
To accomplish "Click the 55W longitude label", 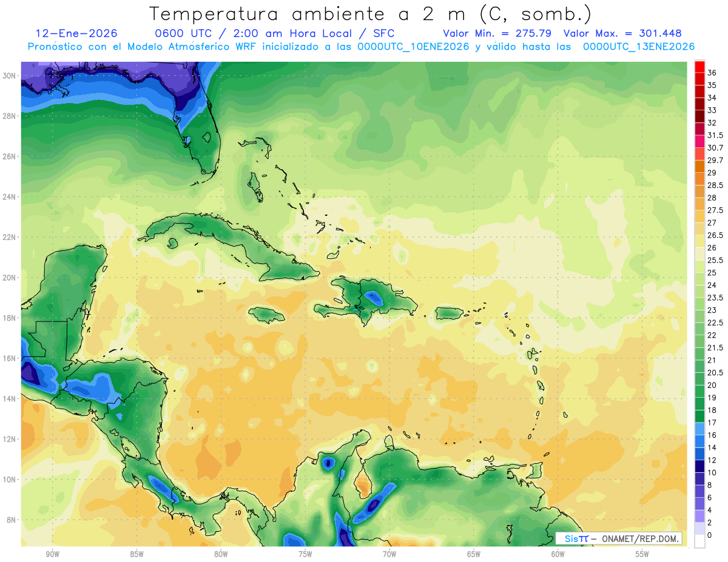I will pyautogui.click(x=642, y=554).
